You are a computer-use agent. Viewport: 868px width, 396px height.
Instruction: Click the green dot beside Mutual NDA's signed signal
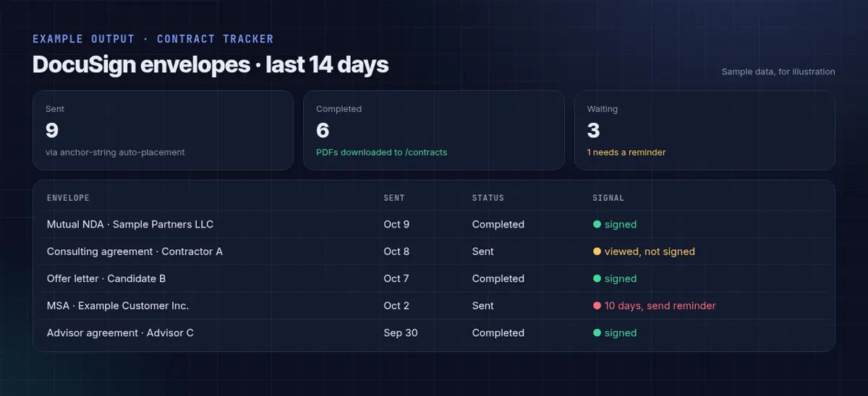597,224
